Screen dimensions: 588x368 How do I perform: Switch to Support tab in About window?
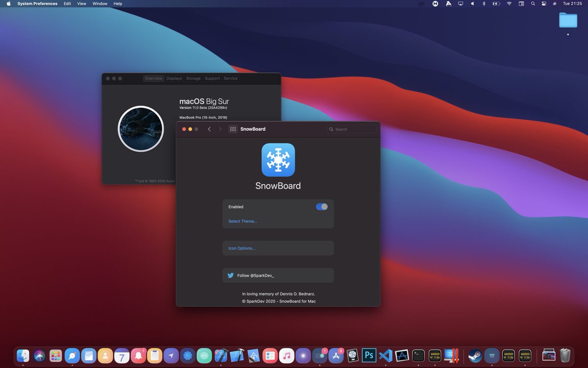(212, 79)
